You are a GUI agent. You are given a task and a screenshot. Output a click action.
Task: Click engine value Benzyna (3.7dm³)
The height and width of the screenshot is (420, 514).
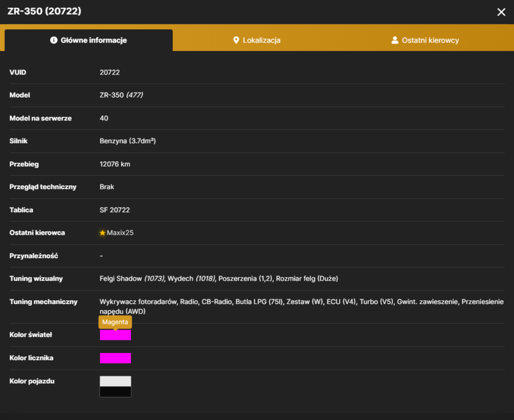[x=128, y=141]
